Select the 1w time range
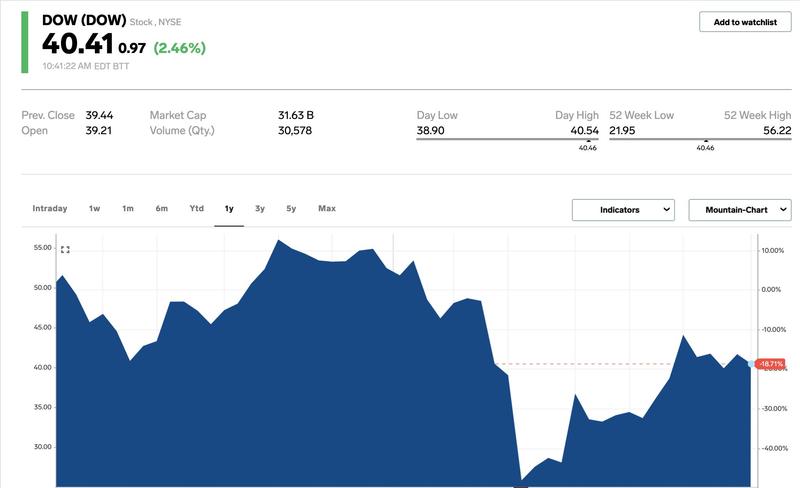The height and width of the screenshot is (488, 800). click(94, 208)
